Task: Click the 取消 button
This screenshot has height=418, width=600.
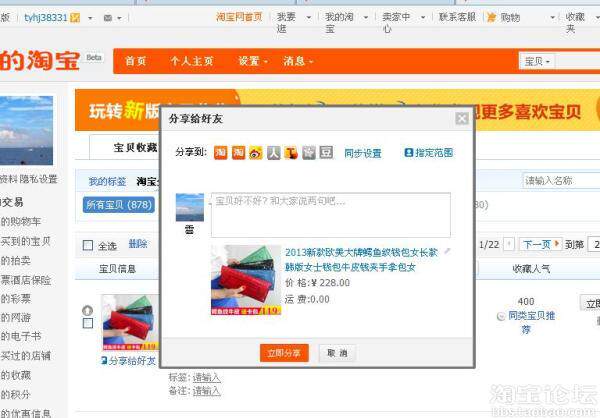Action: pos(337,353)
